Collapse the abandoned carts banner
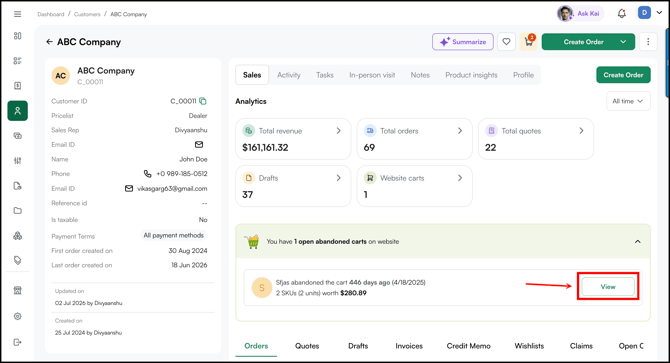670x363 pixels. [638, 242]
